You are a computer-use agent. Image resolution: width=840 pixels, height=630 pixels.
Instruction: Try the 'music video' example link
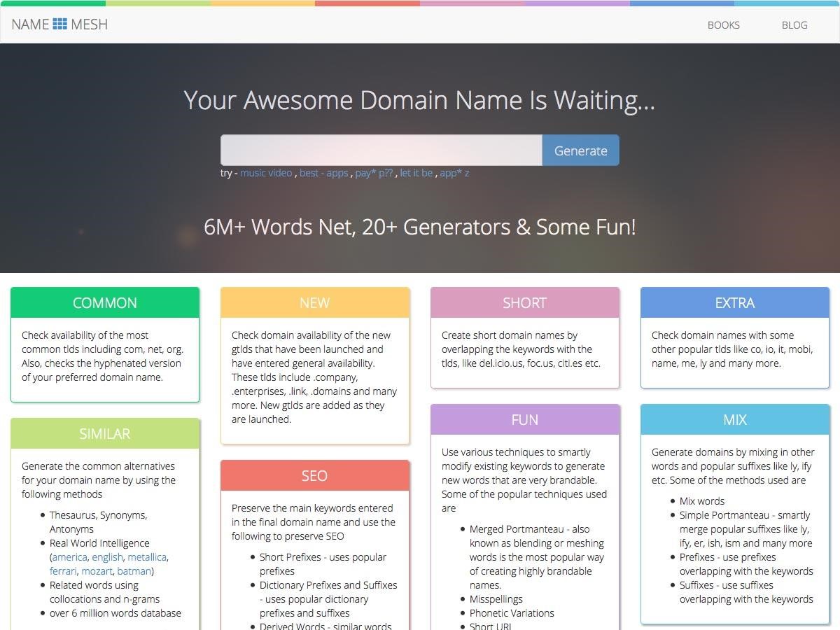click(266, 173)
